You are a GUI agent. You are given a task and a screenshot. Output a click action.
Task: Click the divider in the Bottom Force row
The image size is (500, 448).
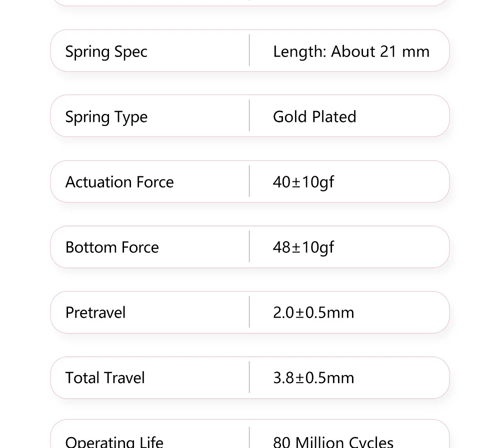[x=249, y=247]
